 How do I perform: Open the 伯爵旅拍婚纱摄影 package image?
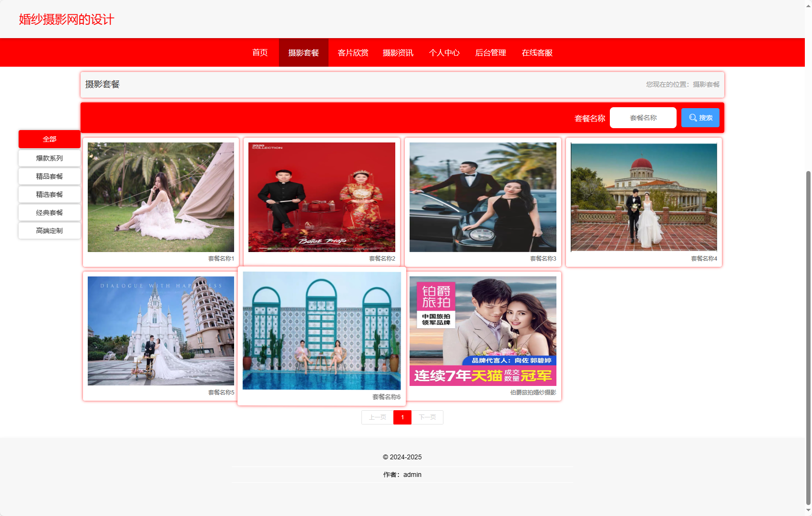click(x=483, y=331)
